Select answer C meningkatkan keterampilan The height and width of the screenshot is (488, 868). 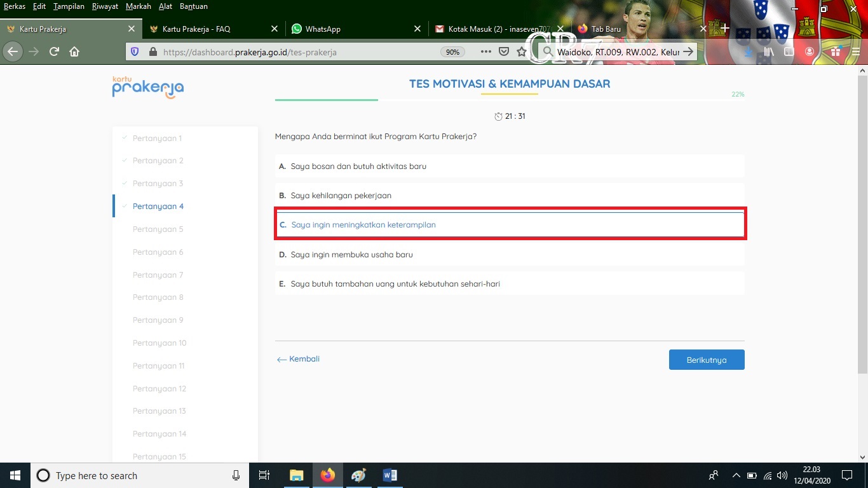point(510,224)
